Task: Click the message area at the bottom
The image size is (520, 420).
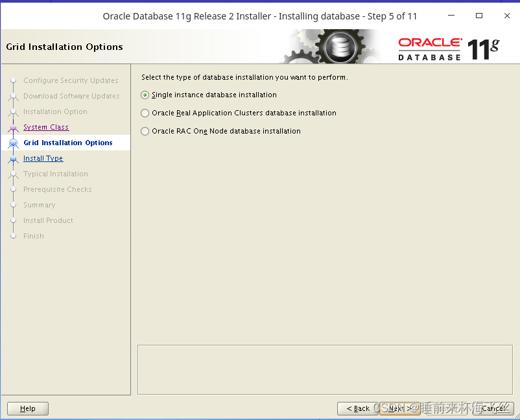Action: [325, 369]
